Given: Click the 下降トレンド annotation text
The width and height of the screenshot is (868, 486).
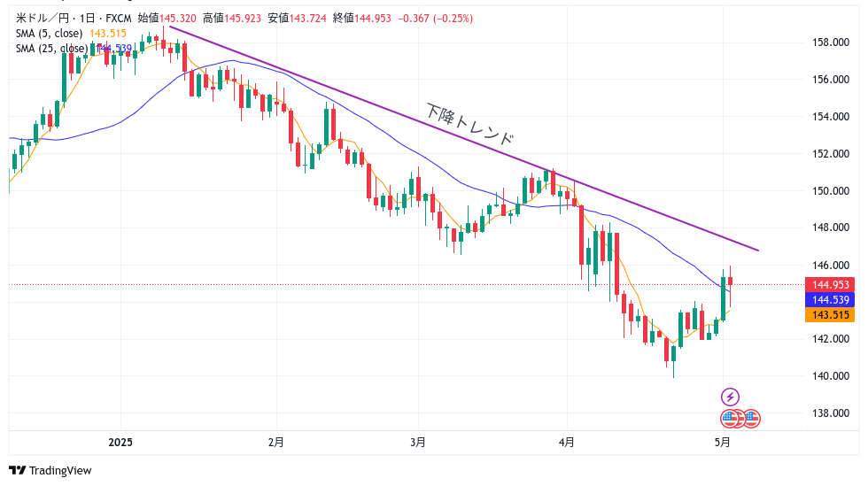Looking at the screenshot, I should [x=469, y=124].
